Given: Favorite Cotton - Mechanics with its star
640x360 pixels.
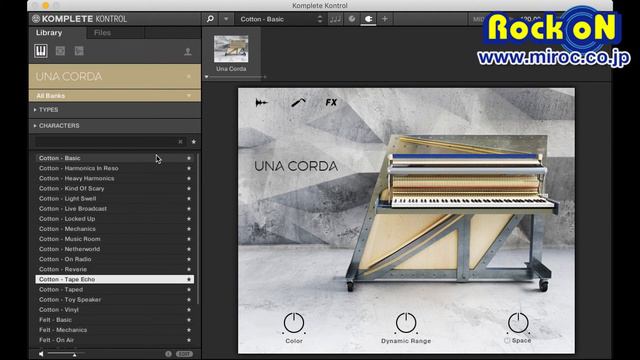Looking at the screenshot, I should tap(189, 229).
